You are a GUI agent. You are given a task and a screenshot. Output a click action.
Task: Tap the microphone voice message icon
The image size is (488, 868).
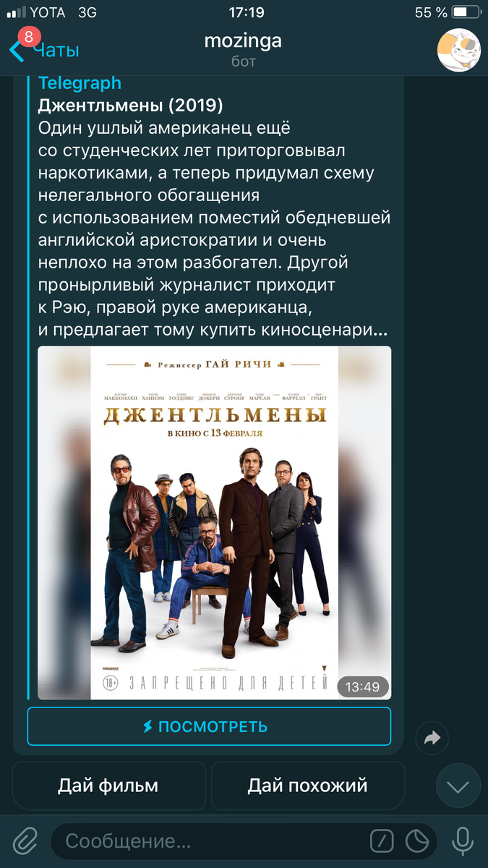click(462, 841)
